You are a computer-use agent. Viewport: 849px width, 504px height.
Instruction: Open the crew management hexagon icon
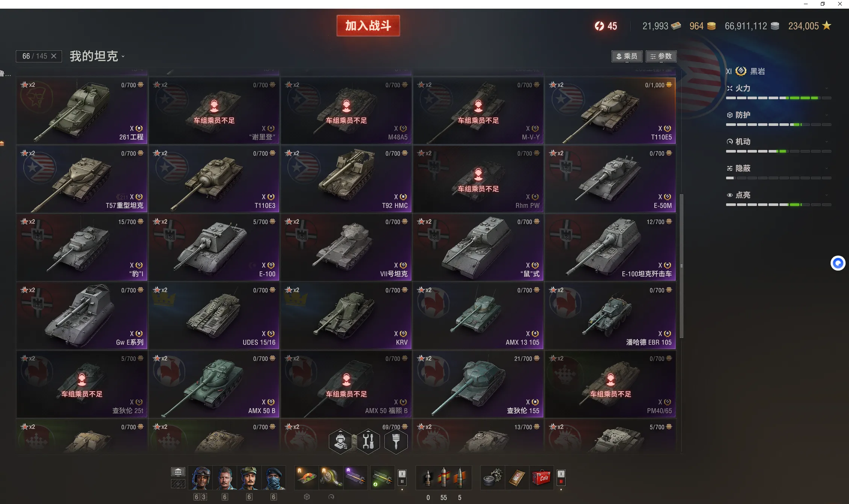pyautogui.click(x=341, y=441)
